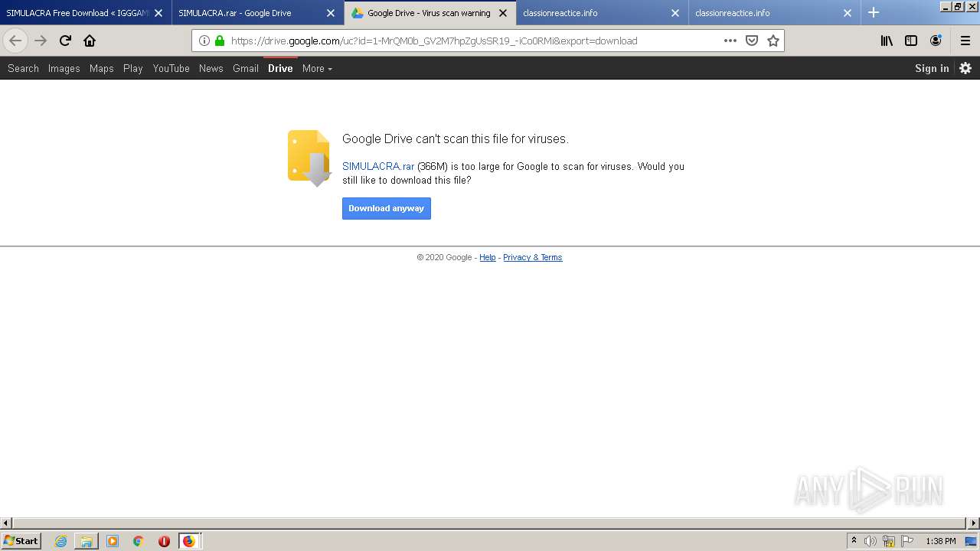Click the horizontal scrollbar right arrow

click(974, 523)
